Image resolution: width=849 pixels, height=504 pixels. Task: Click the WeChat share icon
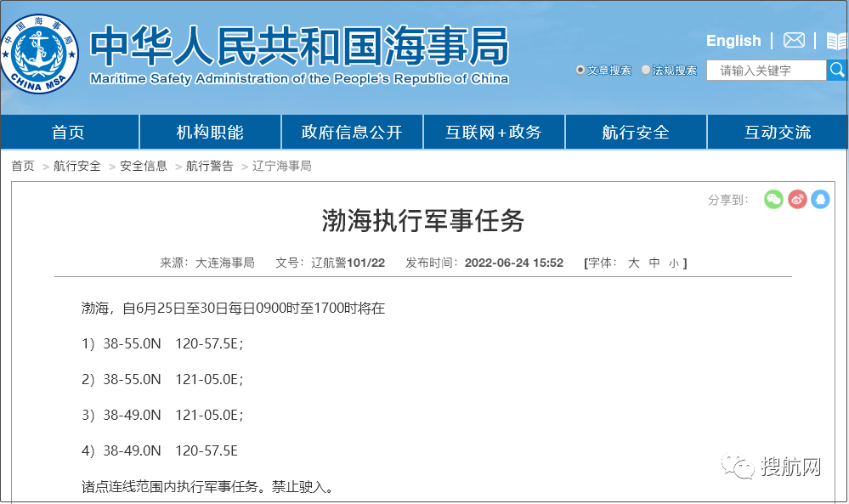[773, 199]
